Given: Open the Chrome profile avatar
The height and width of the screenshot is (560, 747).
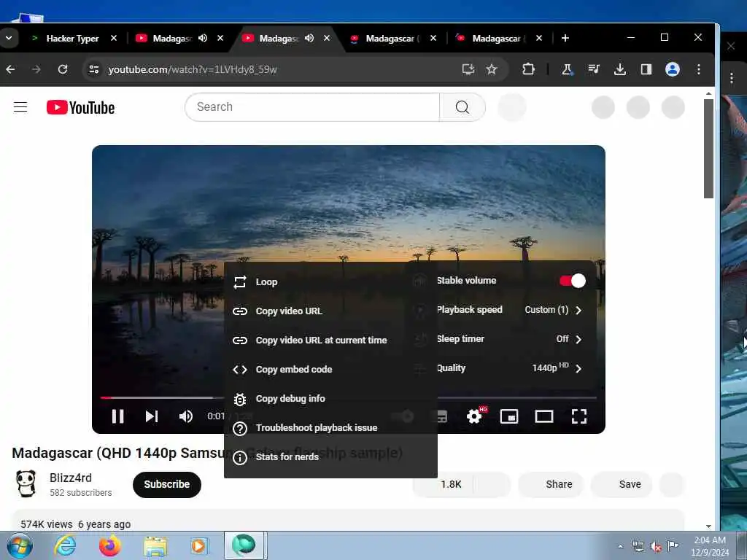Looking at the screenshot, I should coord(672,69).
